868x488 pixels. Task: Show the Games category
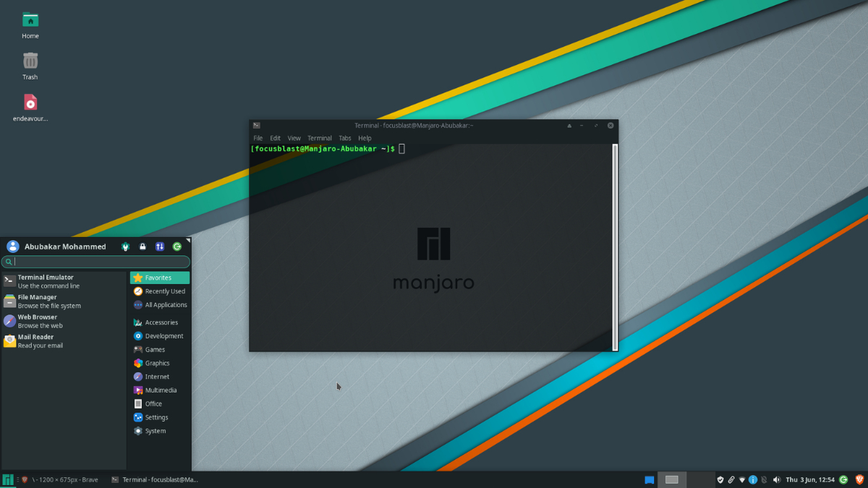click(160, 349)
